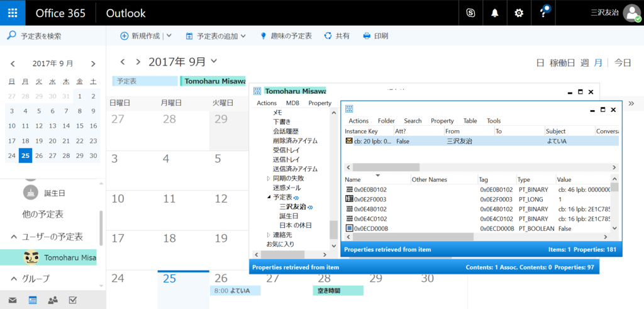Collapse the ユーザーの予定表 section
Image resolution: width=644 pixels, height=309 pixels.
pos(14,237)
